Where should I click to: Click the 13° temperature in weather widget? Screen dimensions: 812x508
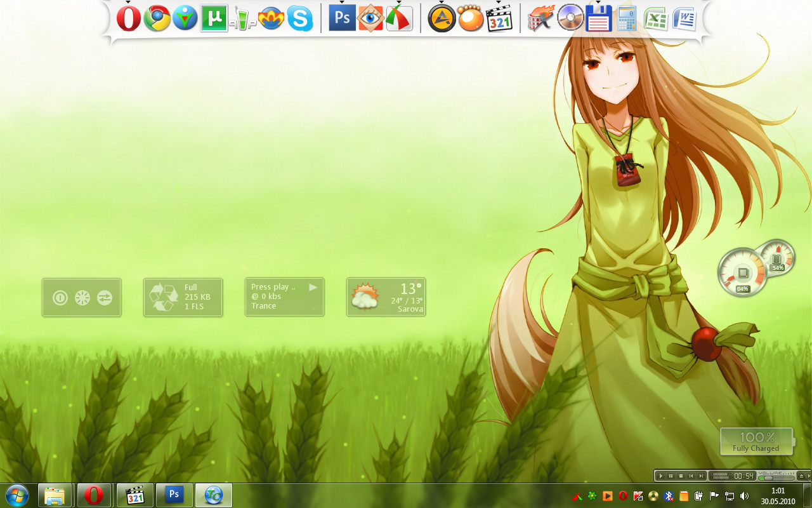click(411, 289)
